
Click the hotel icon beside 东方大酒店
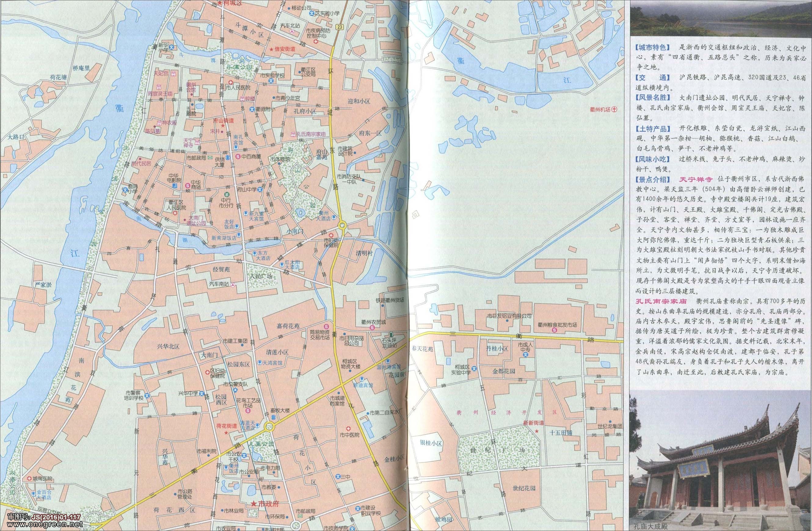click(x=254, y=253)
